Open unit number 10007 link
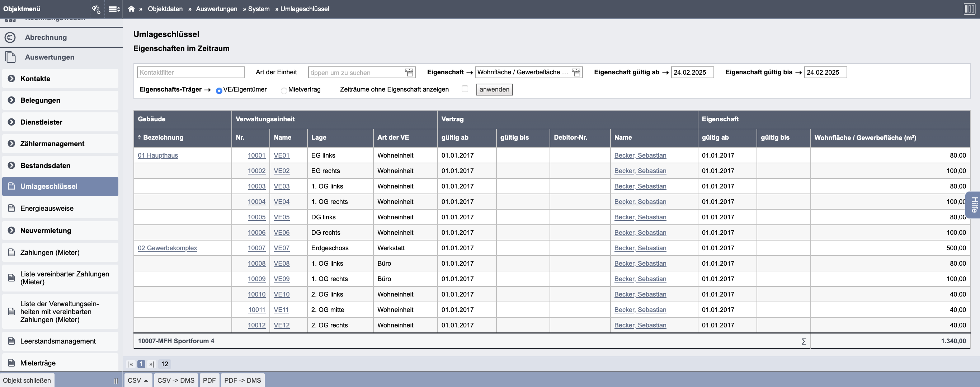Viewport: 980px width, 387px height. pyautogui.click(x=256, y=248)
